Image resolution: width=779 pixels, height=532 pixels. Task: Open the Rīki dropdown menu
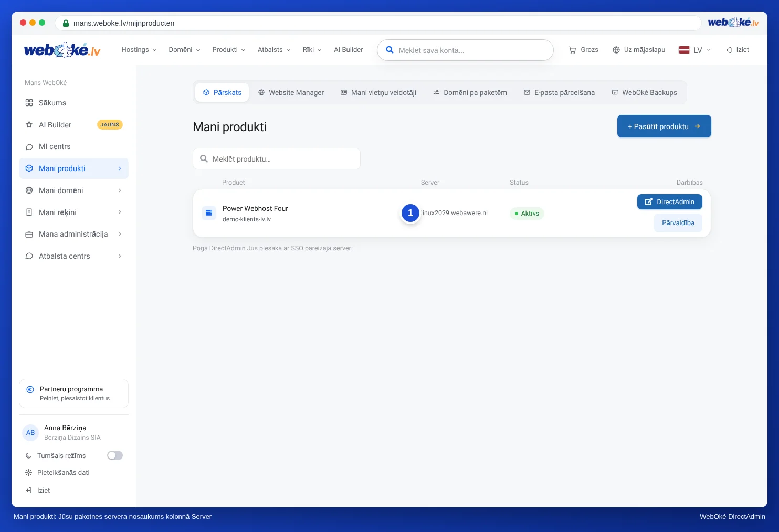click(x=312, y=50)
